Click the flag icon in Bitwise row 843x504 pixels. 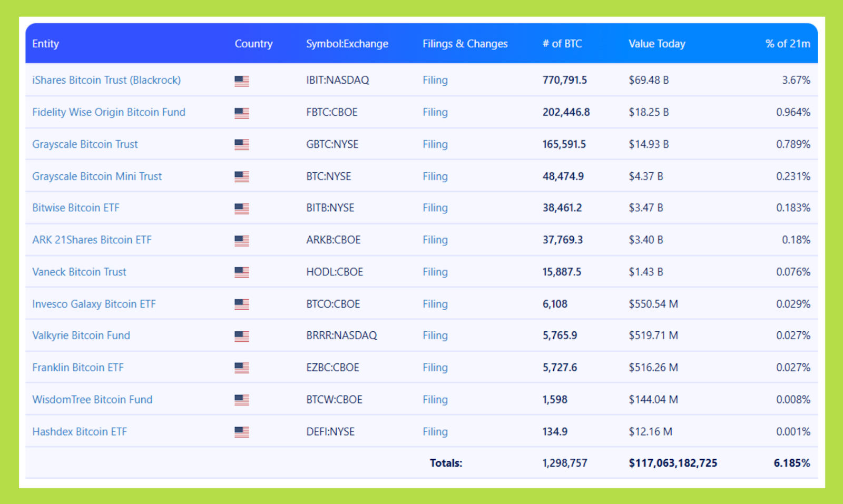pos(241,209)
